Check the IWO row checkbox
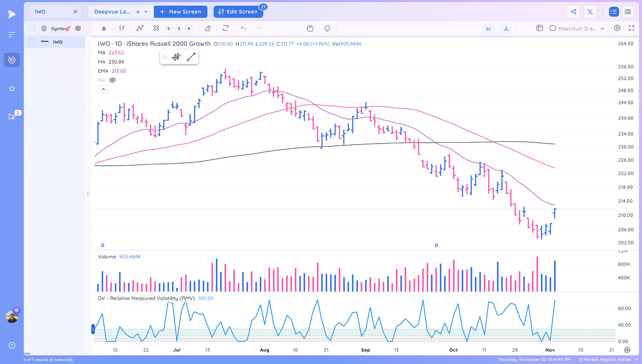642x364 pixels. pos(32,42)
